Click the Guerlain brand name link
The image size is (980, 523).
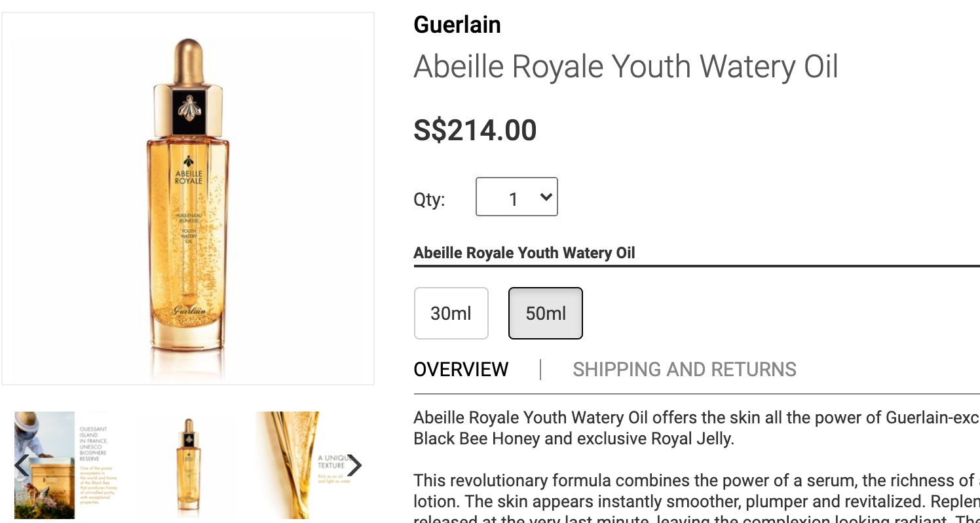457,25
